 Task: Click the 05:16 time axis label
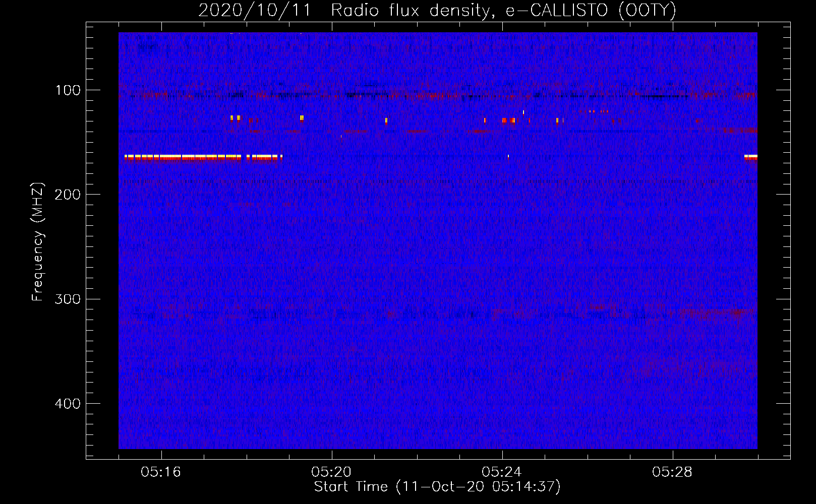[161, 472]
